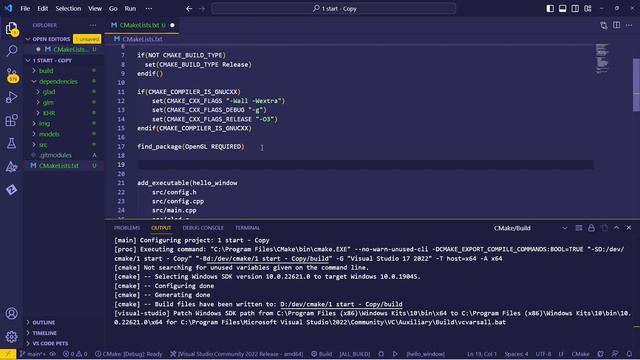Open the Source Control view
This screenshot has height=360, width=640.
[x=11, y=74]
